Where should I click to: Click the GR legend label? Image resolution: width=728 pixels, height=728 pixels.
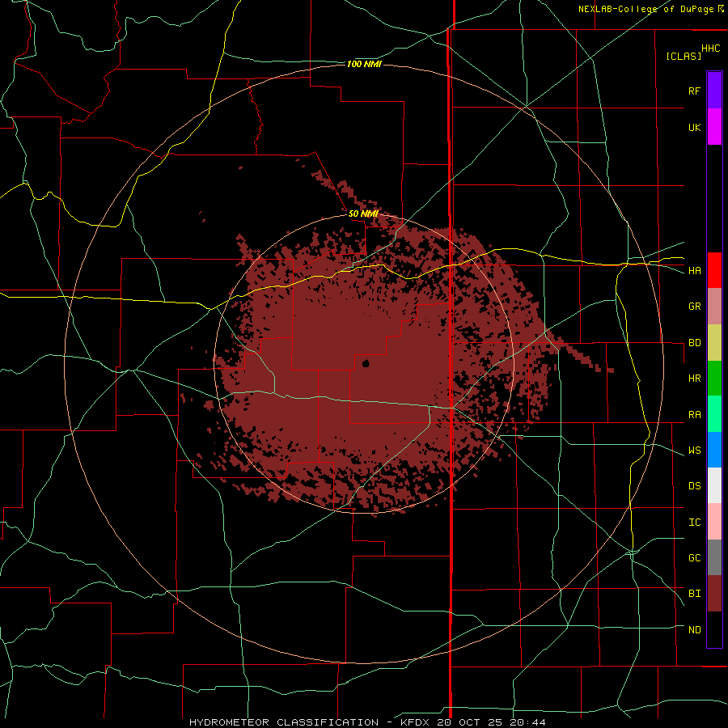pos(694,307)
